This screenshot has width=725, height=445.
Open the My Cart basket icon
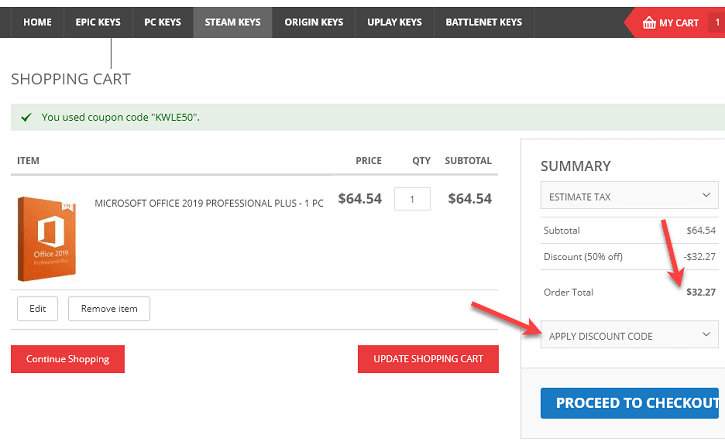click(649, 23)
